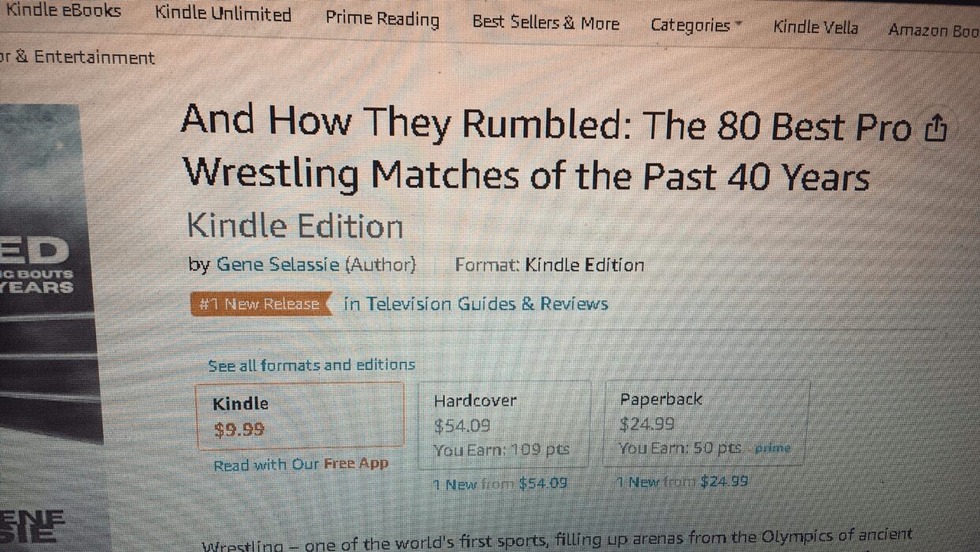Open the Kindle Vella page

[815, 27]
